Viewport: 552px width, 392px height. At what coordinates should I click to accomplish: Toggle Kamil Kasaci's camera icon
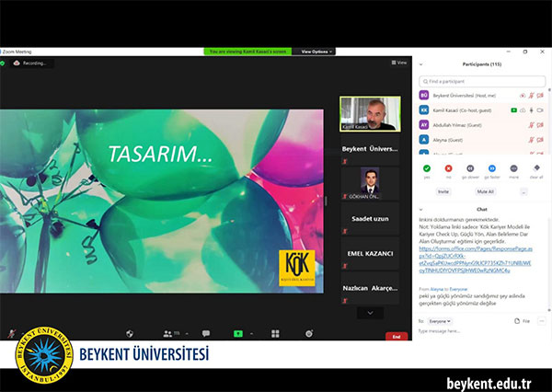[540, 110]
